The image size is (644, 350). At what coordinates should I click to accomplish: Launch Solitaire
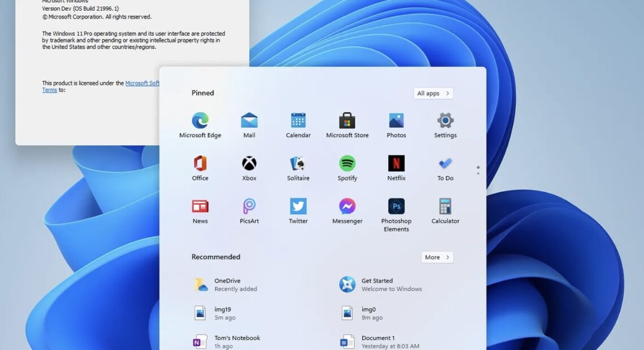(298, 166)
